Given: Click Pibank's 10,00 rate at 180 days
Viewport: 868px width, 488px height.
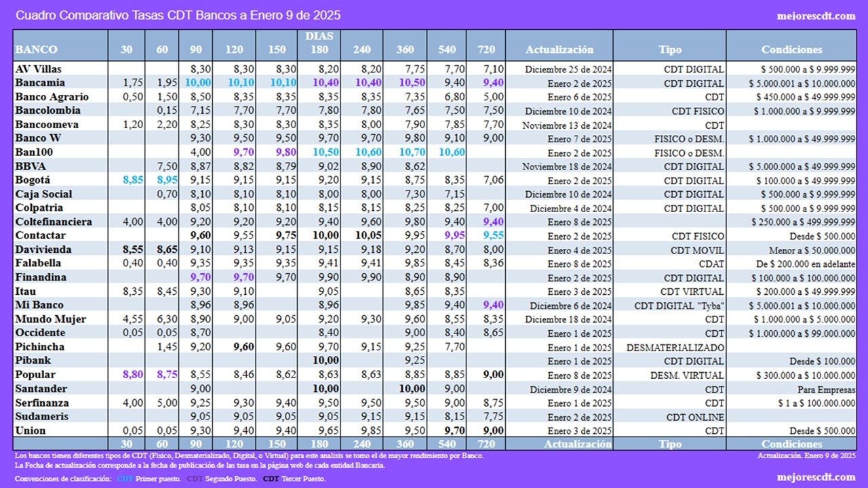Looking at the screenshot, I should 325,361.
